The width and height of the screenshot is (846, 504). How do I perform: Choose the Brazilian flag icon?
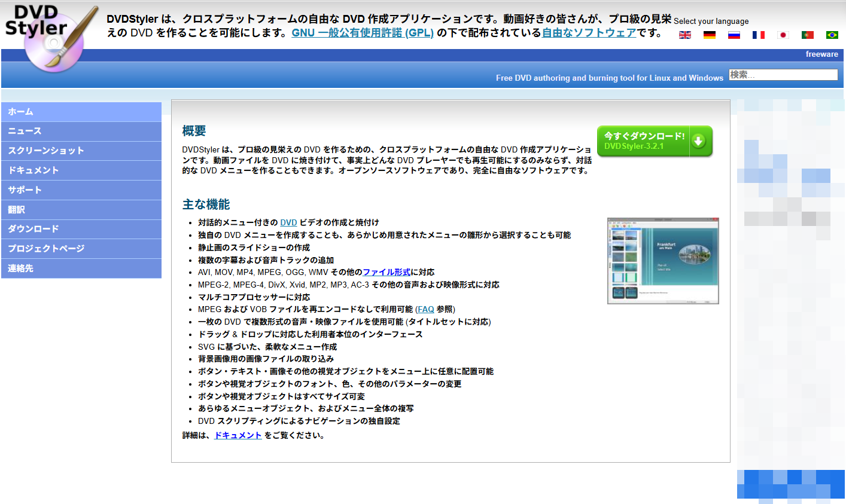(x=832, y=35)
